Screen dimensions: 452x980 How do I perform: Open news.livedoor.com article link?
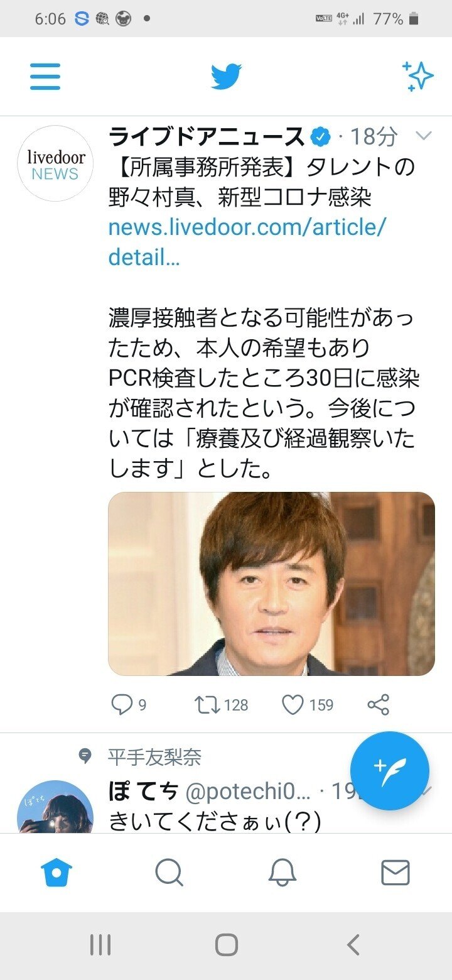tap(247, 242)
